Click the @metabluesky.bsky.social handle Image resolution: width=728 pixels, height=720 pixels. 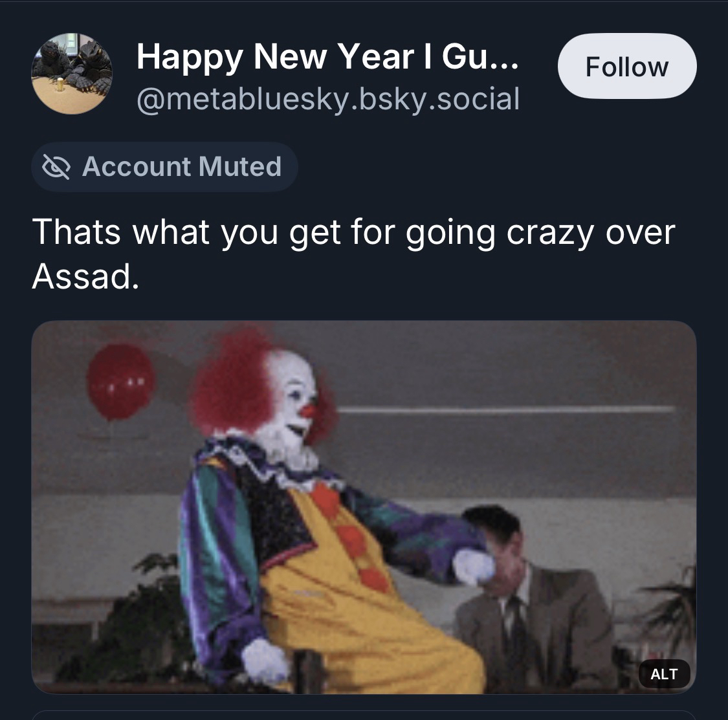327,98
